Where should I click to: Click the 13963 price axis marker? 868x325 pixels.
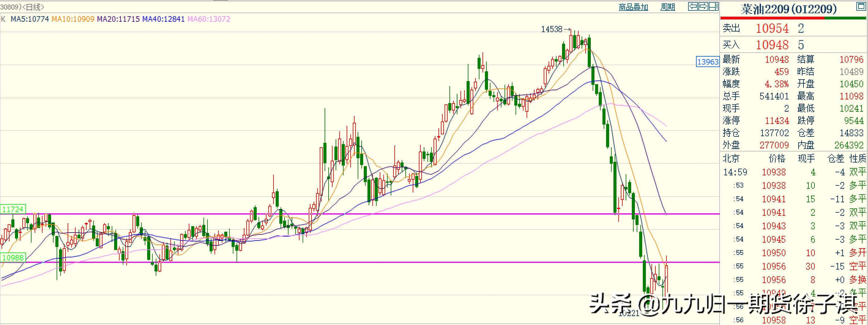tap(708, 62)
